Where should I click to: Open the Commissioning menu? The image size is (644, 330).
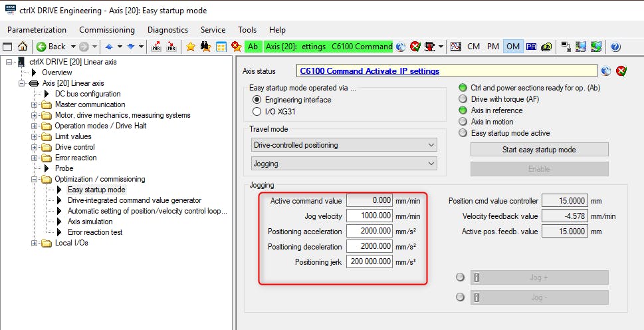click(107, 29)
